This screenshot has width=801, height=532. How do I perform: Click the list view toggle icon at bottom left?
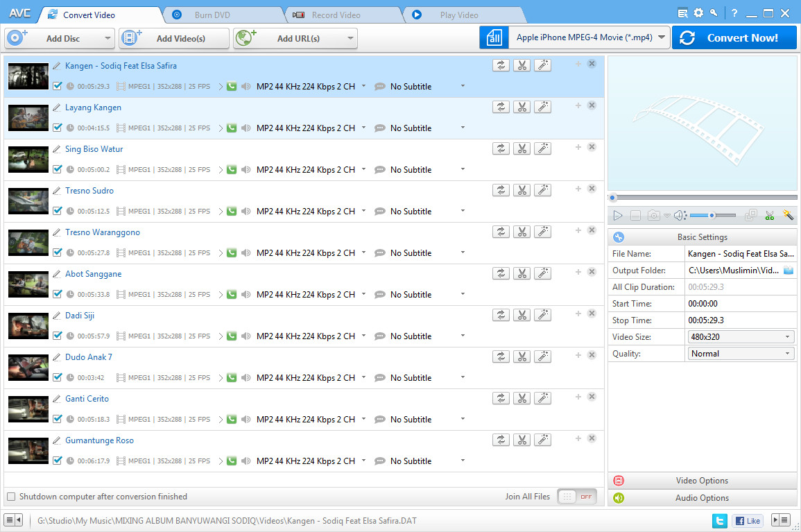pyautogui.click(x=13, y=520)
